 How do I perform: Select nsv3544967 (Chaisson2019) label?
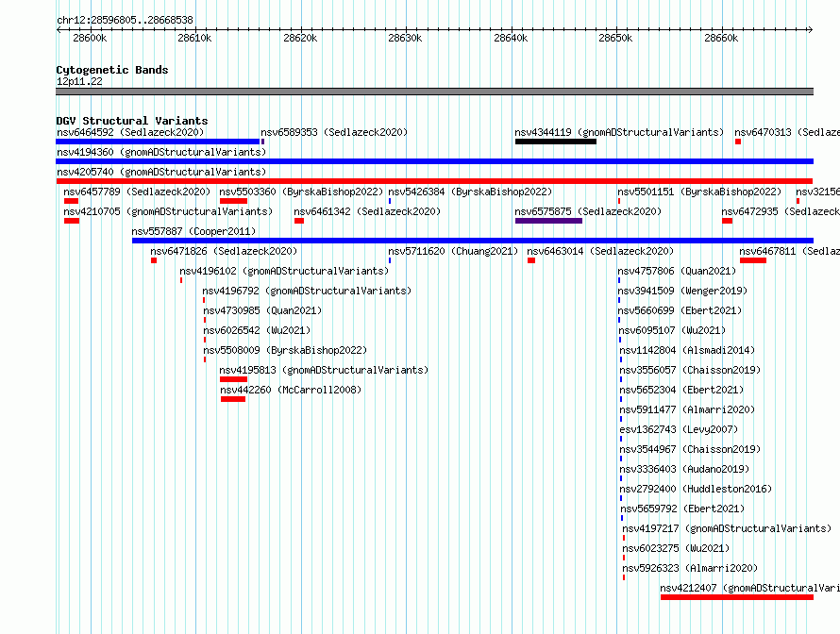(690, 449)
